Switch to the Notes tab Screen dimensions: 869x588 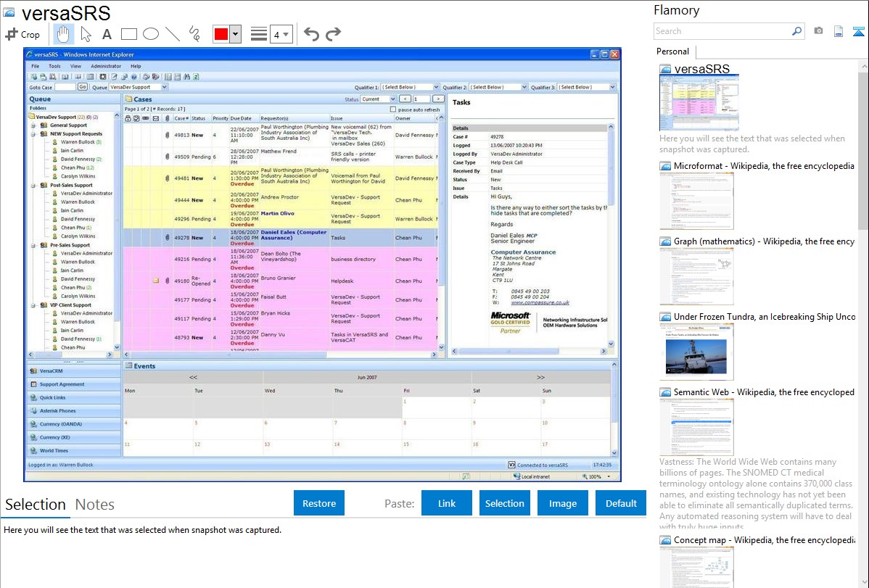pyautogui.click(x=94, y=505)
